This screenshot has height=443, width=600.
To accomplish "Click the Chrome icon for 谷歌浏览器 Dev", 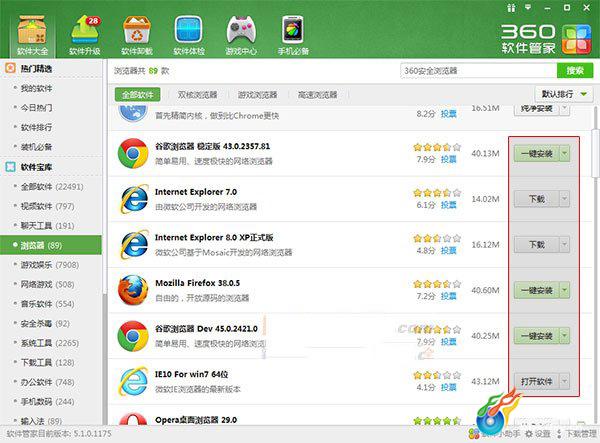I will 133,336.
